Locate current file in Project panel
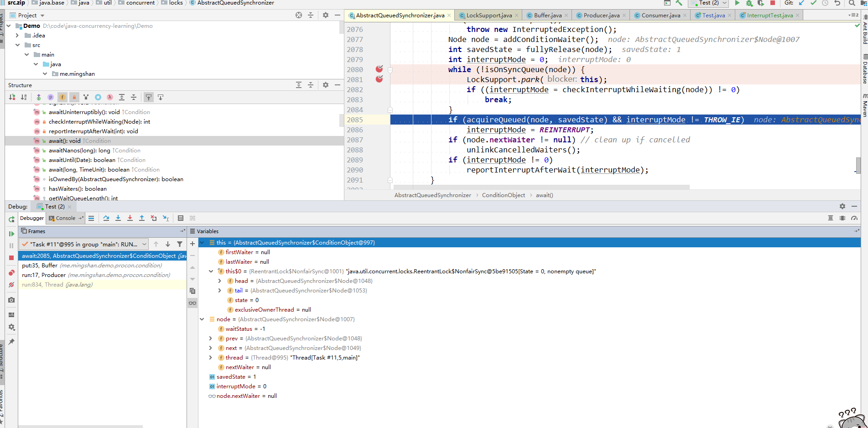Screen dimensions: 868x428 point(299,15)
